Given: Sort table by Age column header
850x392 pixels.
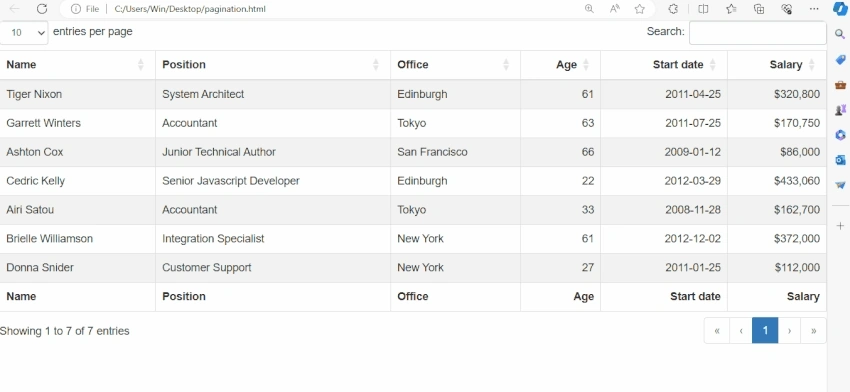Looking at the screenshot, I should (x=561, y=65).
